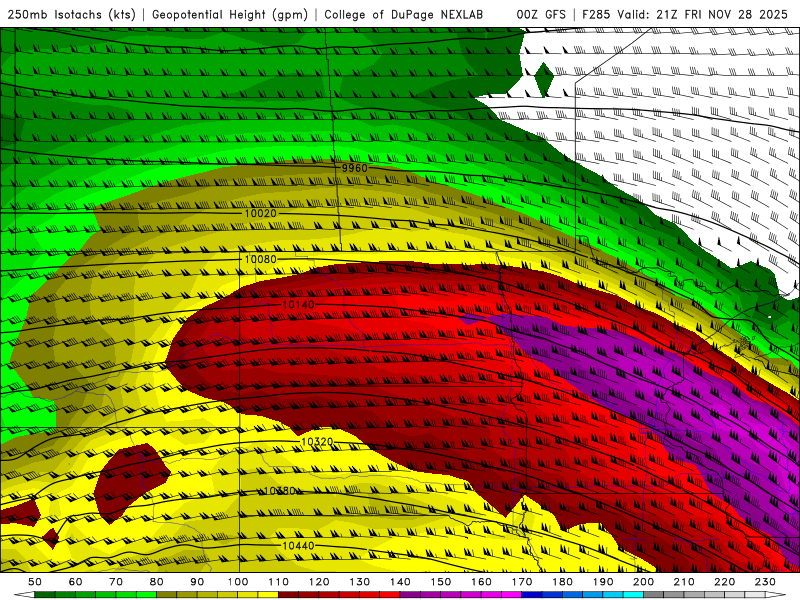Screen dimensions: 800x600
Task: Pick the darkest green swatch under 50
Action: coord(45,595)
